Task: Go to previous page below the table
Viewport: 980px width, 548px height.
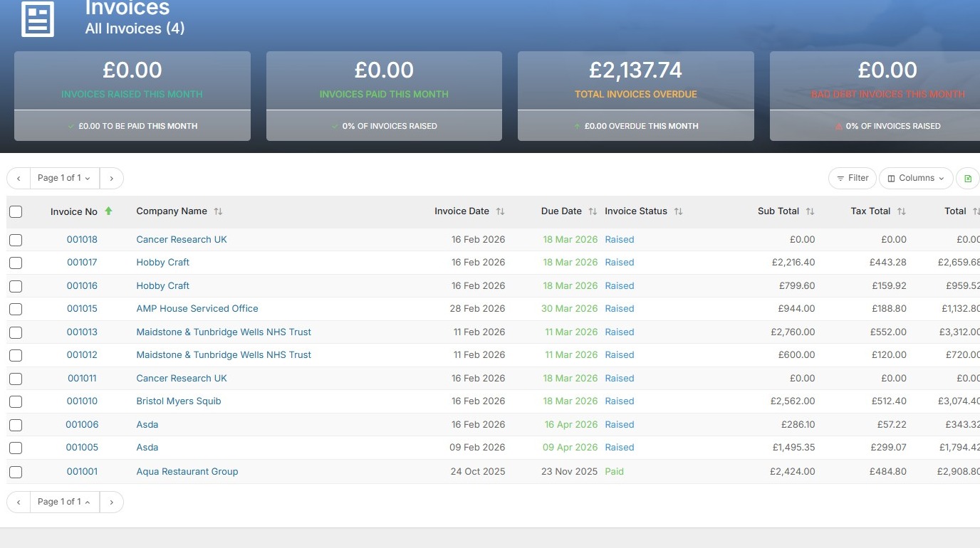Action: (19, 502)
